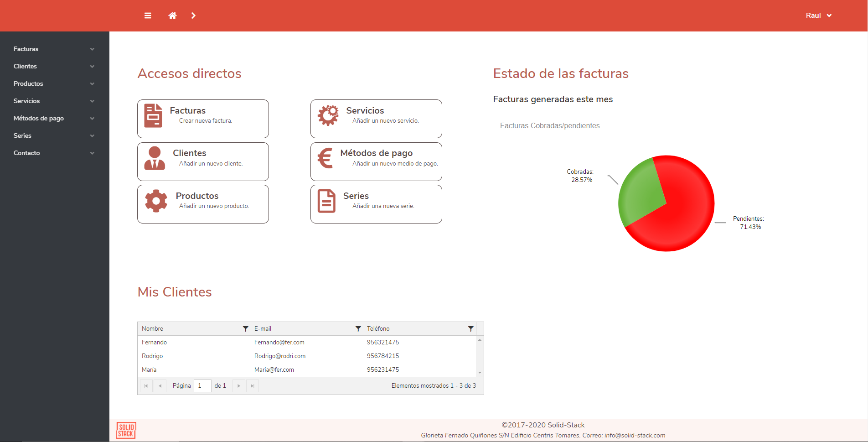Open Métodos de pago in the sidebar
Viewport: 868px width, 442px height.
pos(39,118)
